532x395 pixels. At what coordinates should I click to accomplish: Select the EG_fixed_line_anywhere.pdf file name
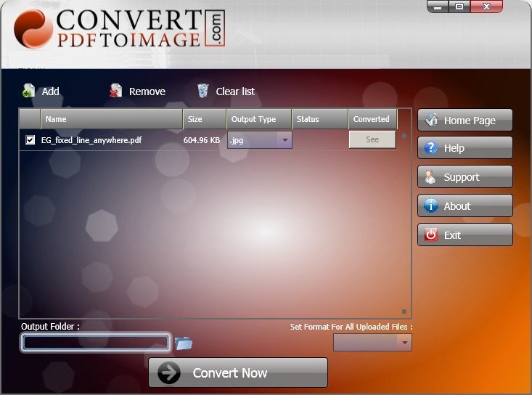[x=91, y=140]
